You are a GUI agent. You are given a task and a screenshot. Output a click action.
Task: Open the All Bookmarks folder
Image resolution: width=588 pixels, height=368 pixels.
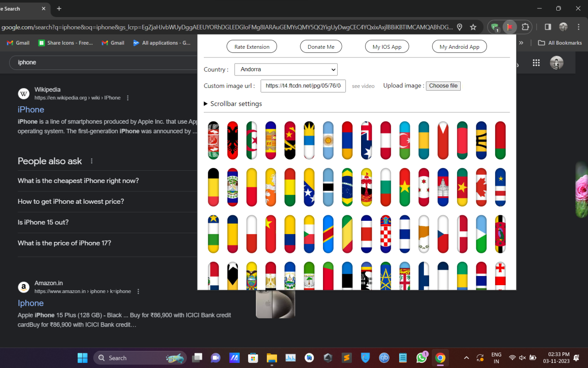point(560,43)
